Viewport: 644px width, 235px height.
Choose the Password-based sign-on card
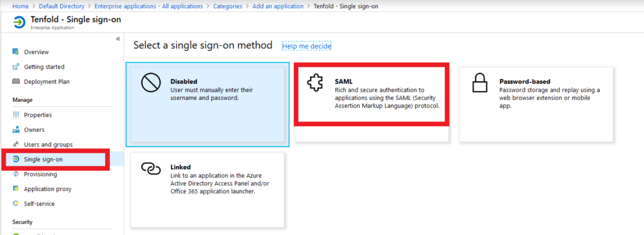point(536,104)
